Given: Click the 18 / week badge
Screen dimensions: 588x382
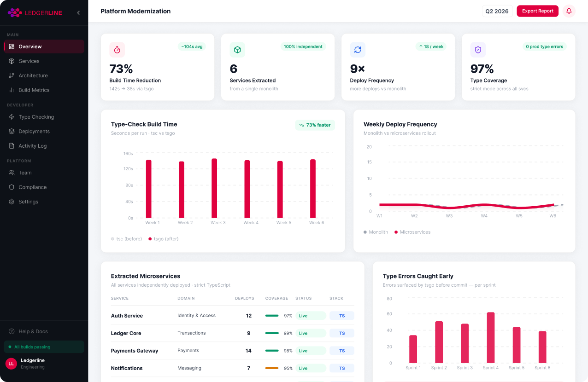Looking at the screenshot, I should [x=431, y=46].
